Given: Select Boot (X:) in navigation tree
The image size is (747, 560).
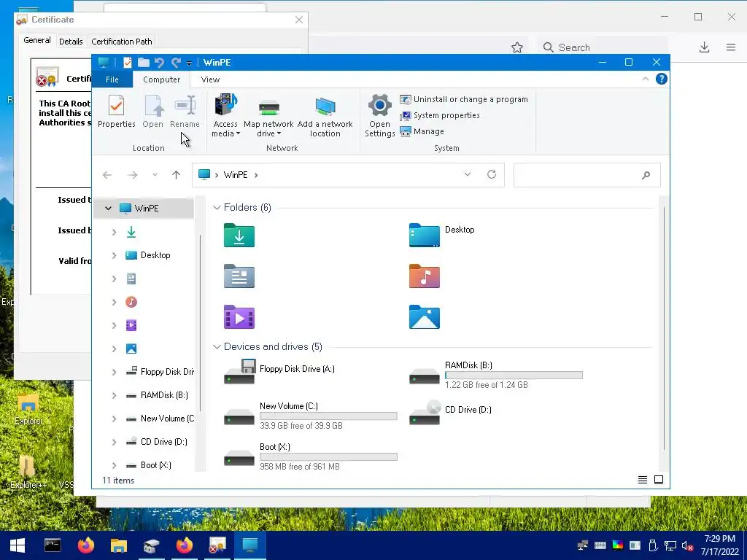Looking at the screenshot, I should click(148, 465).
